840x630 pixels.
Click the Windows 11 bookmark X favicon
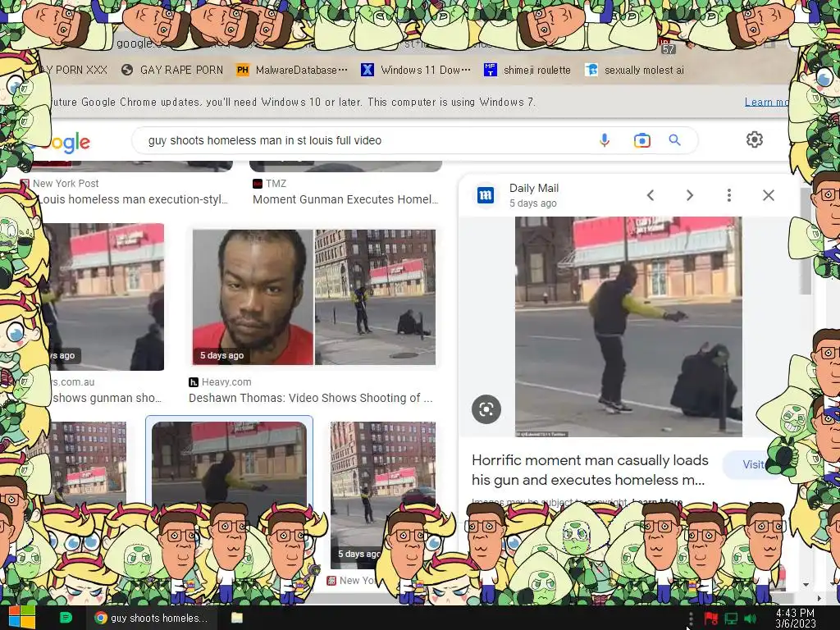(x=367, y=71)
